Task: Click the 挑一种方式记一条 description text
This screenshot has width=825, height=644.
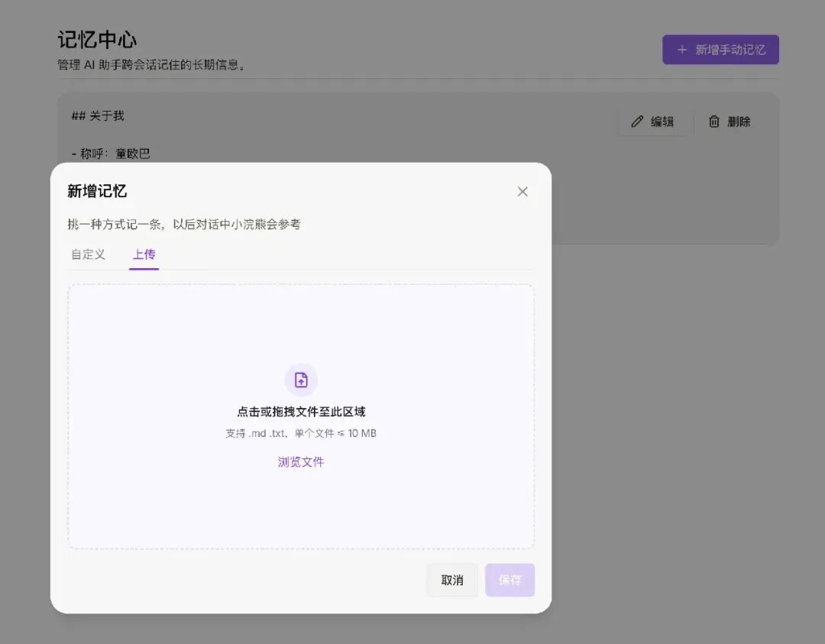Action: pos(184,224)
